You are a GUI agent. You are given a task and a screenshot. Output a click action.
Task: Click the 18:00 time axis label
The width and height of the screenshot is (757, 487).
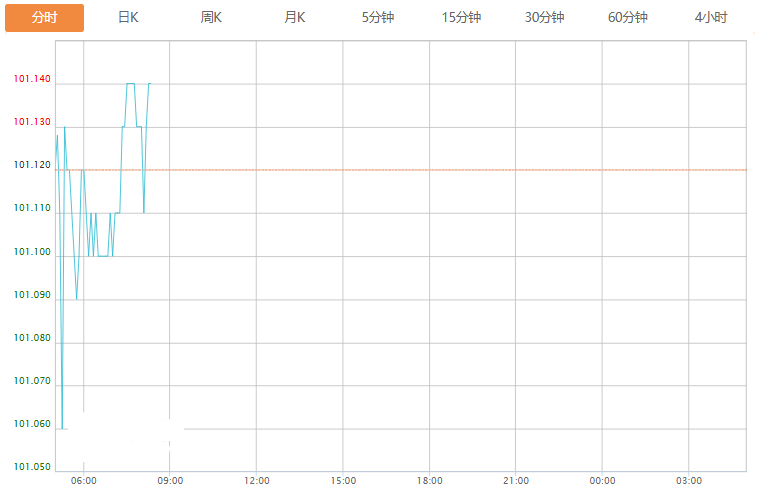pos(429,481)
